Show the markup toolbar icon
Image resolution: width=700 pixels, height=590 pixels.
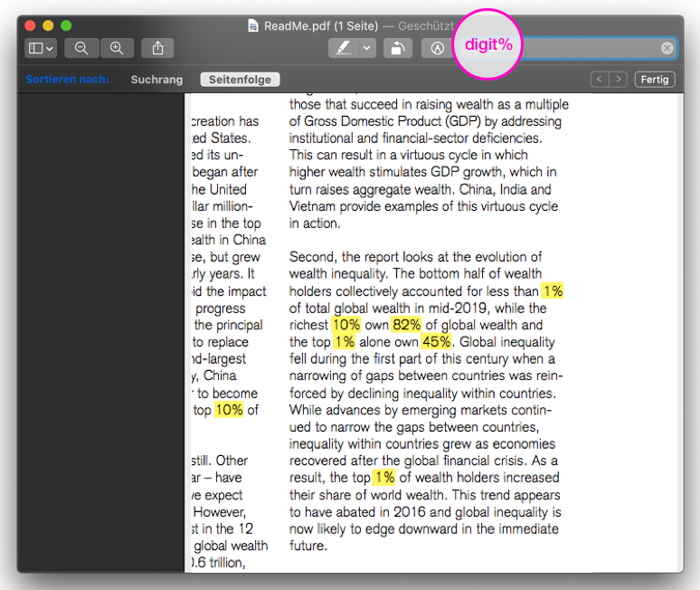coord(438,48)
